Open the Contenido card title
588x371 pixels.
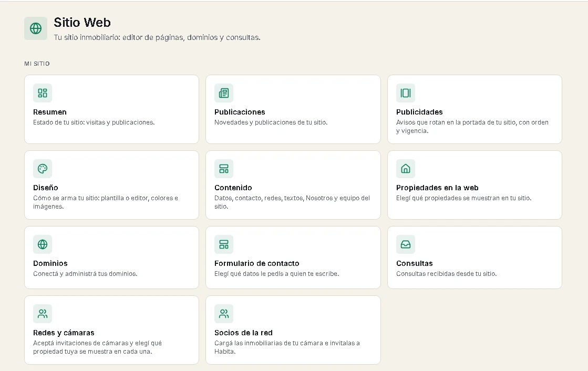233,188
